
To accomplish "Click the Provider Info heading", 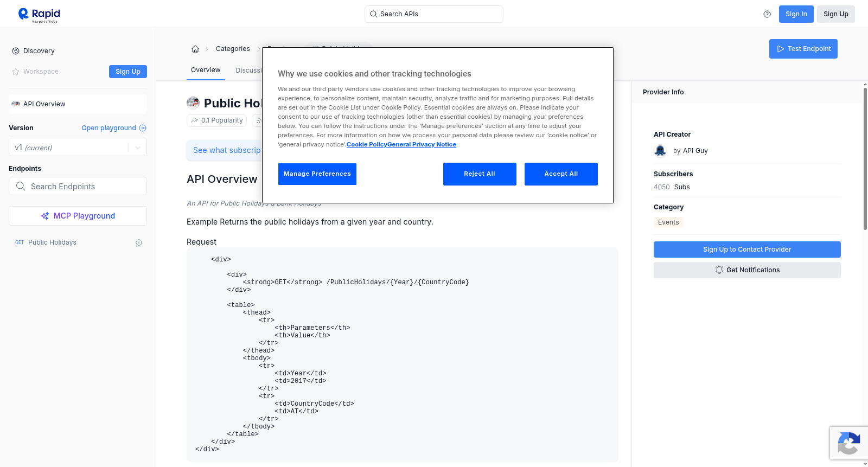I will (x=663, y=92).
